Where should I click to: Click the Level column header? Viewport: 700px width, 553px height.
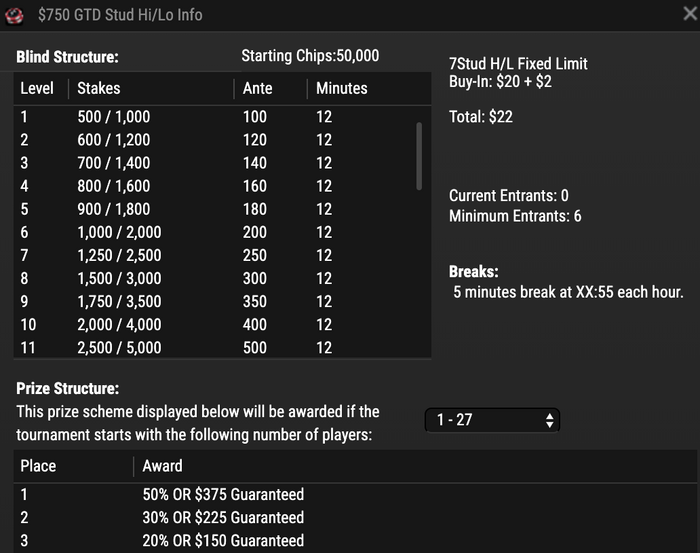coord(37,88)
